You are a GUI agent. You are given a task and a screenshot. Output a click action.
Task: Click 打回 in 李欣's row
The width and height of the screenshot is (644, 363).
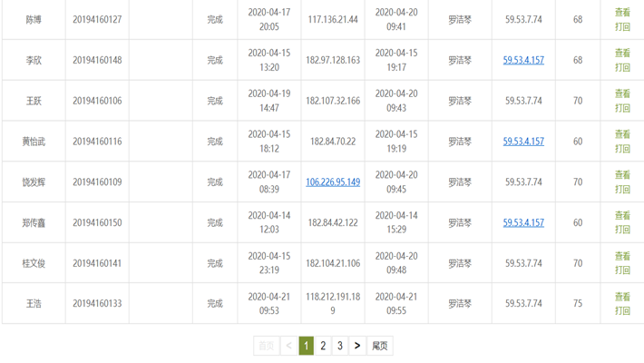pos(622,68)
